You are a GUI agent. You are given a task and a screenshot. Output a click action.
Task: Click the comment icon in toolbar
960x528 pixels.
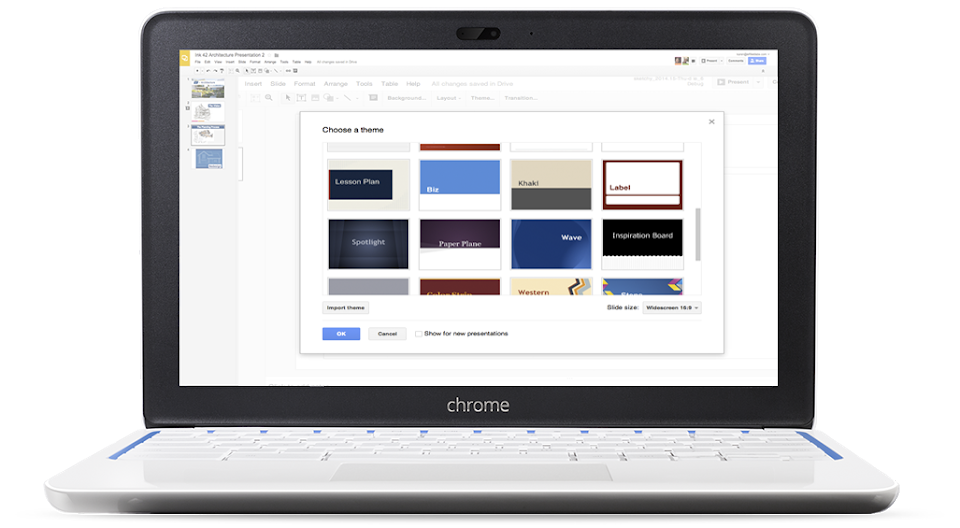(x=373, y=98)
